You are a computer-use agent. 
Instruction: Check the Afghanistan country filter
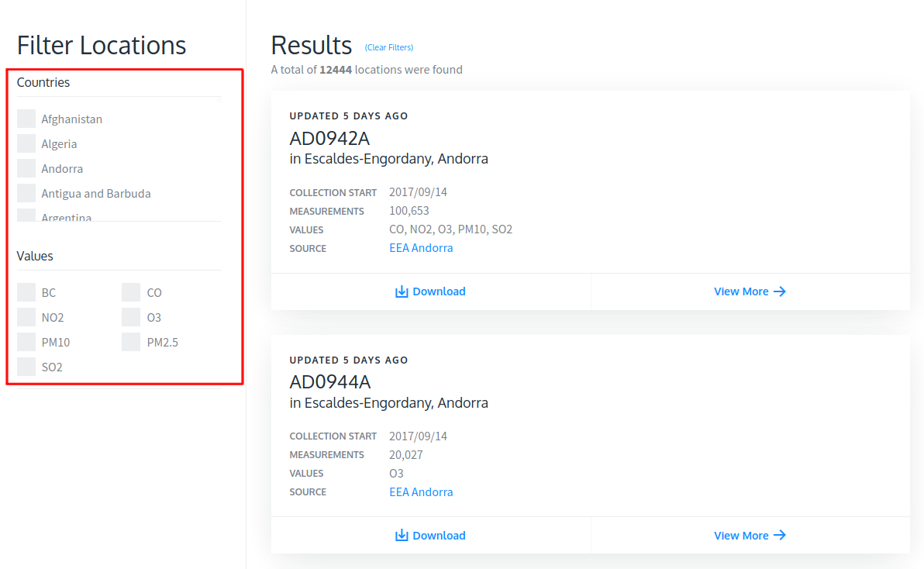click(26, 119)
